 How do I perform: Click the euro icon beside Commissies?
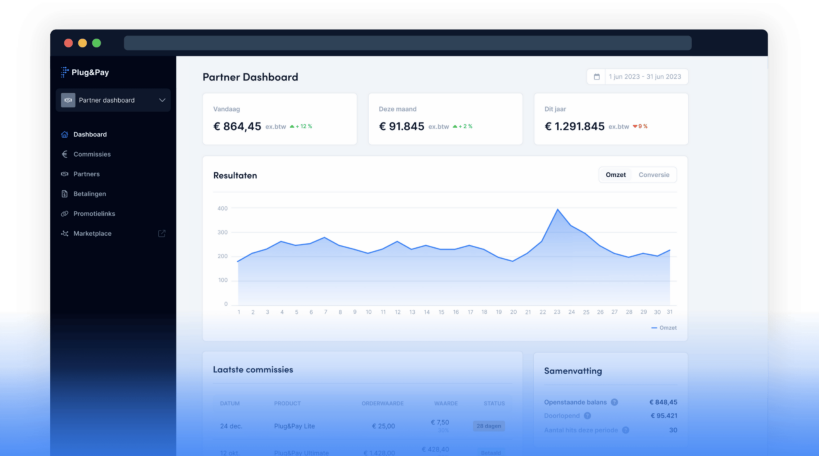65,154
